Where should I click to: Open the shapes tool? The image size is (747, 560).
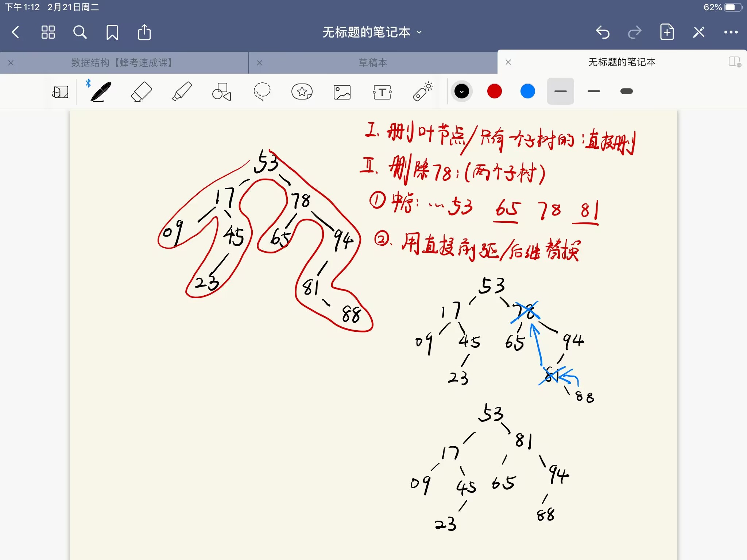pyautogui.click(x=221, y=92)
